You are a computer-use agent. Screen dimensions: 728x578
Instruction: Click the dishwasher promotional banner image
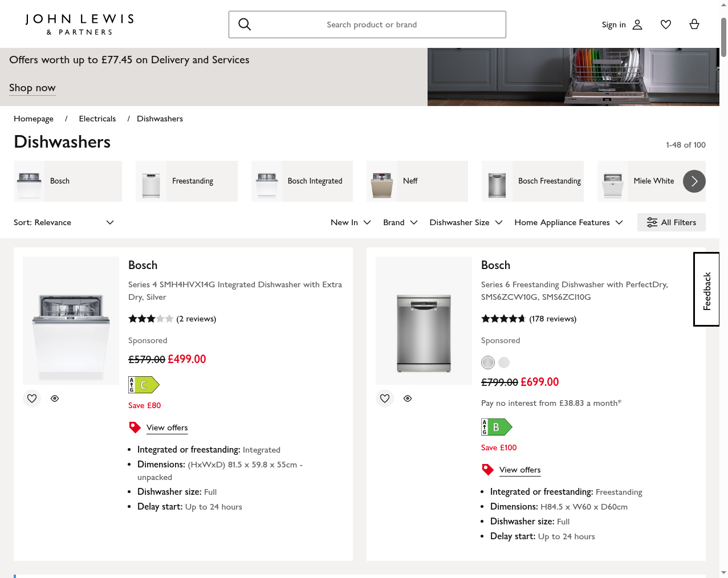click(x=574, y=77)
